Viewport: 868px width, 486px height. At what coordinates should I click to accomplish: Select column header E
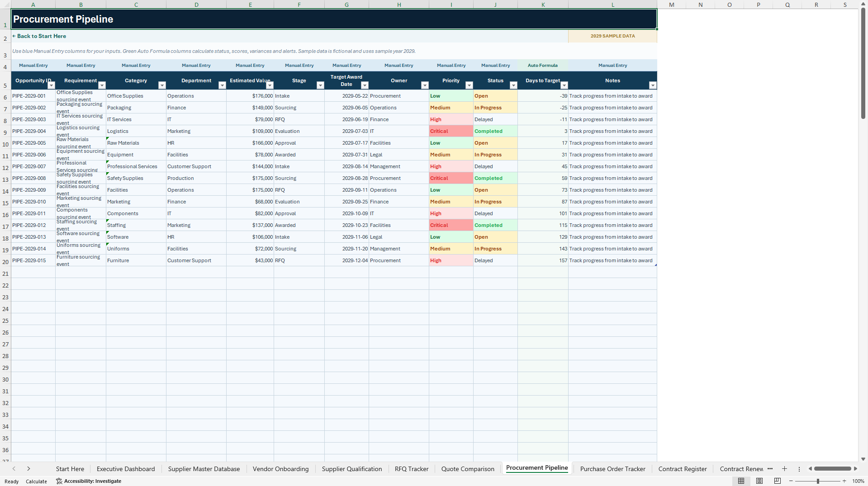(x=250, y=5)
